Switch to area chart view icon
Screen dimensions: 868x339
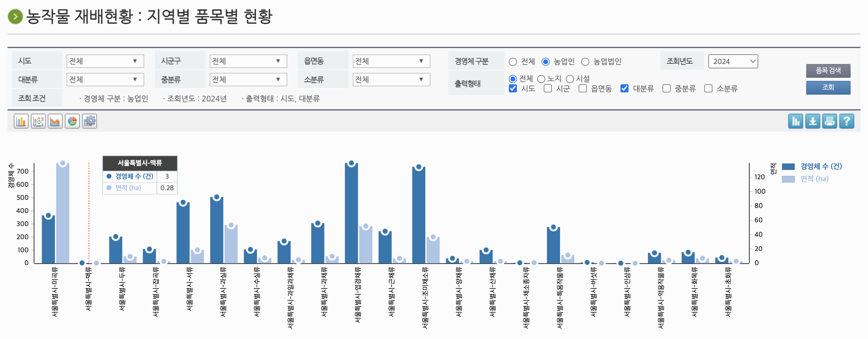(55, 121)
